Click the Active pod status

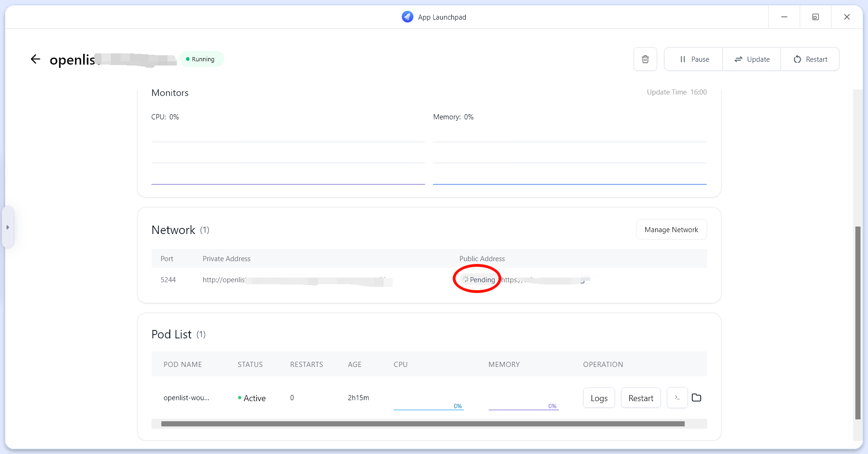(x=252, y=398)
